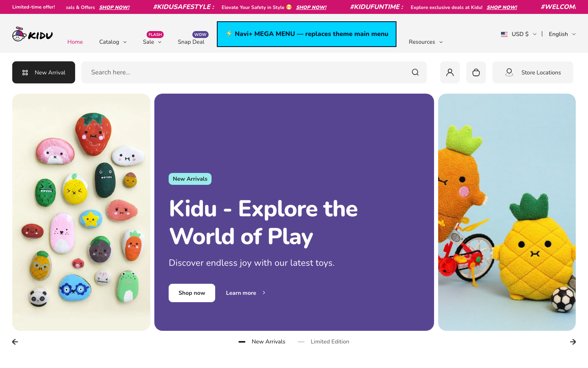Expand the Sale menu
Screen dimensions: 588x368
pos(152,42)
